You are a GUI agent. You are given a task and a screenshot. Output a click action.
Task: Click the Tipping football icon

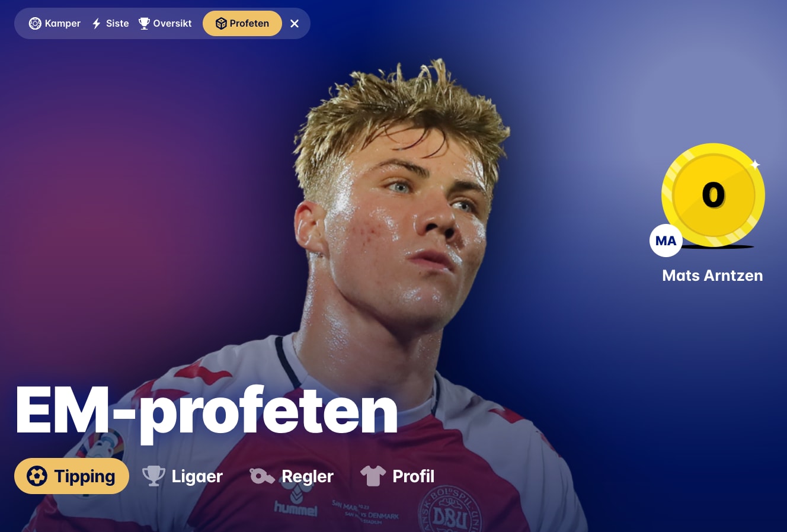37,476
